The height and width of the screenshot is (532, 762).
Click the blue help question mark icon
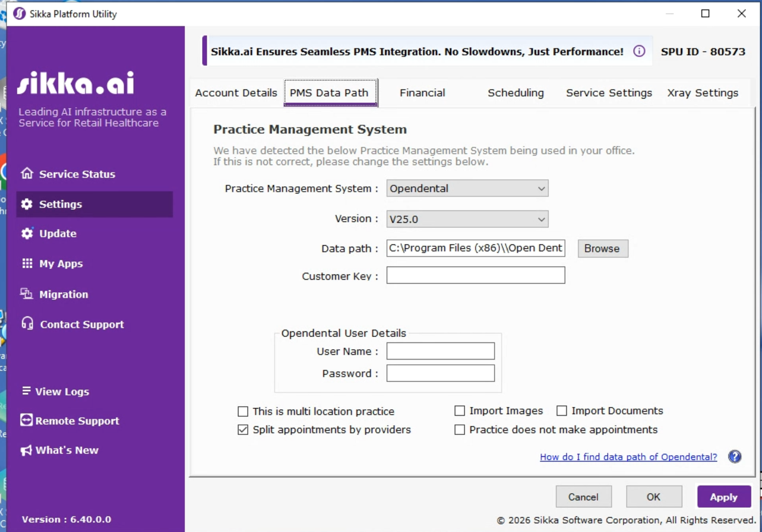(734, 456)
